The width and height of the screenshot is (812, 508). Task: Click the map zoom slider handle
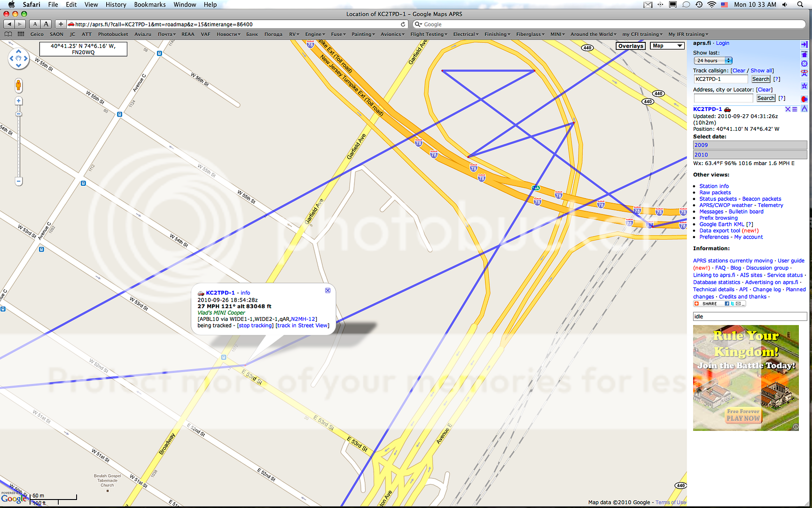coord(19,114)
